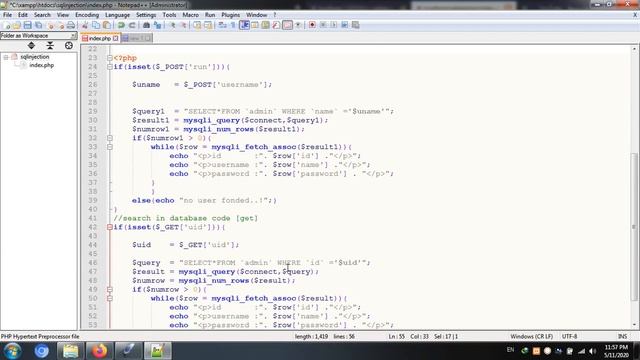This screenshot has width=640, height=360.
Task: Collapse the fold marker at line 42
Action: [x=110, y=227]
